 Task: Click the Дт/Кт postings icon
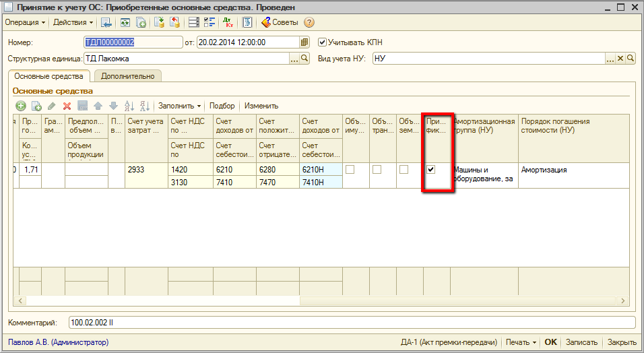click(228, 22)
